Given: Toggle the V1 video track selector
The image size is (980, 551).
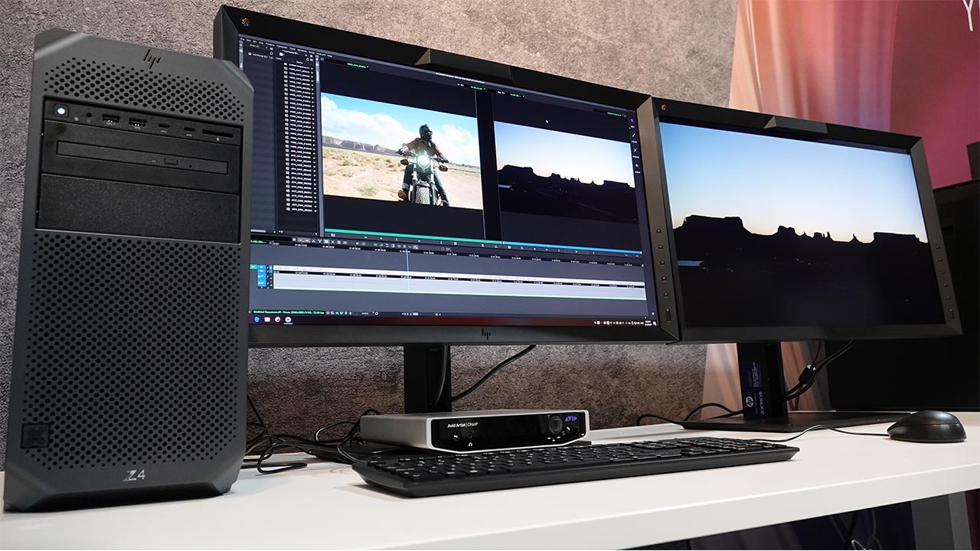Looking at the screenshot, I should pyautogui.click(x=262, y=266).
